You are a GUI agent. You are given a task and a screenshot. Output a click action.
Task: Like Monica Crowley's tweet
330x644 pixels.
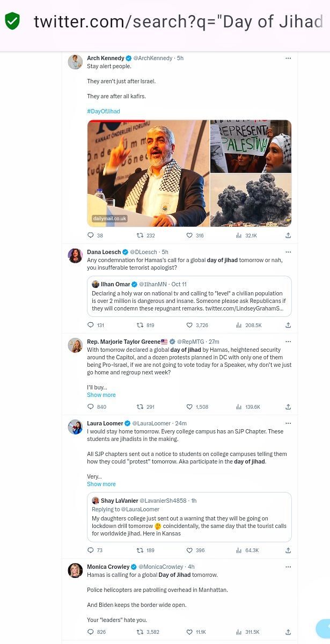click(189, 632)
